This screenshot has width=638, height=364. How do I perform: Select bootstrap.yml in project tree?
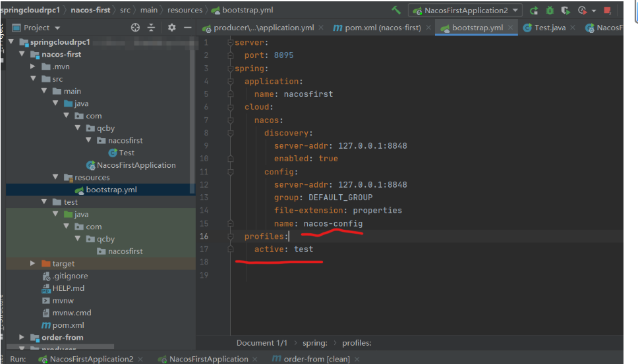(106, 190)
